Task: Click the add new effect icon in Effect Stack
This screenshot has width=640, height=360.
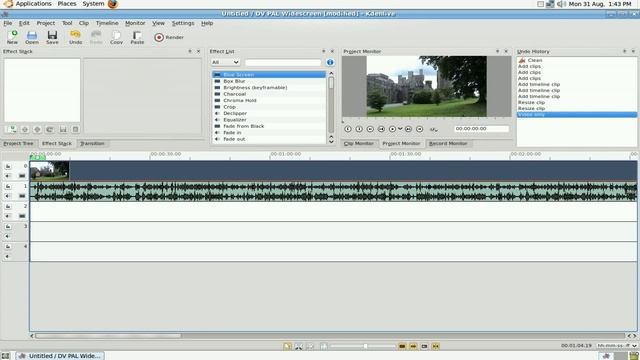Action: 12,129
